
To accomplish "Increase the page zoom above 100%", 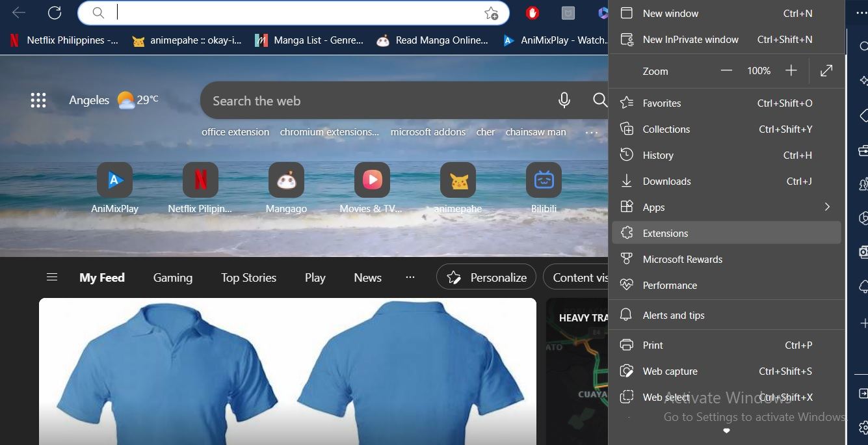I will pyautogui.click(x=791, y=70).
